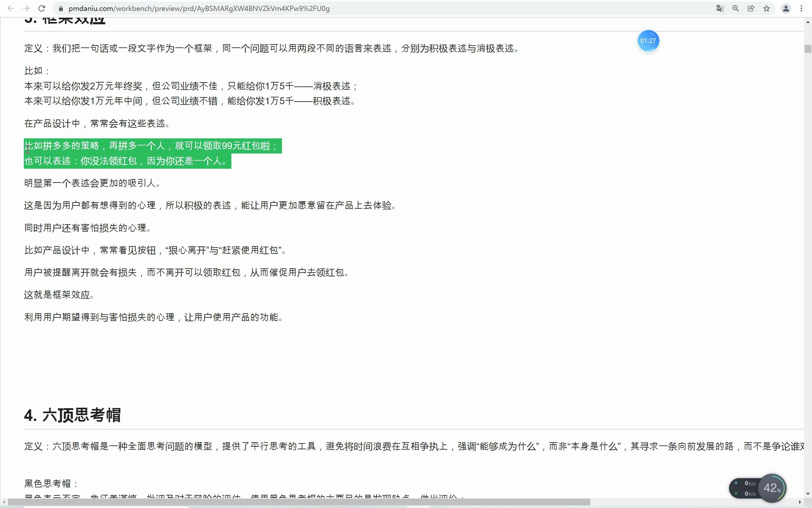Click the vertical scrollbar thumb
This screenshot has height=508, width=812.
(x=807, y=49)
